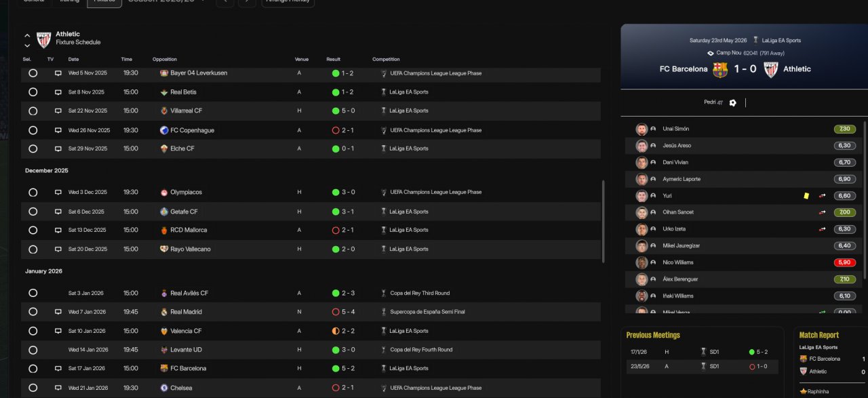Open the 5 - 4 Real Madrid result

tap(348, 313)
